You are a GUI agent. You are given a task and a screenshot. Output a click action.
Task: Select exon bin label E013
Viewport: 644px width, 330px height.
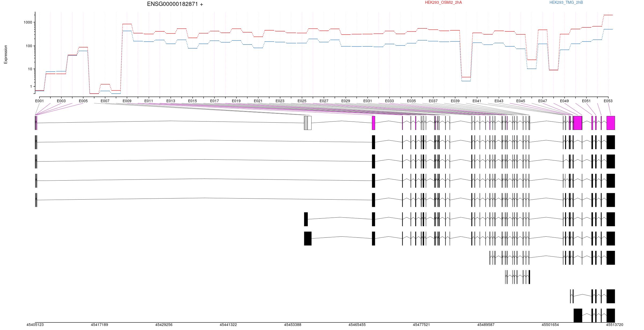(x=171, y=101)
